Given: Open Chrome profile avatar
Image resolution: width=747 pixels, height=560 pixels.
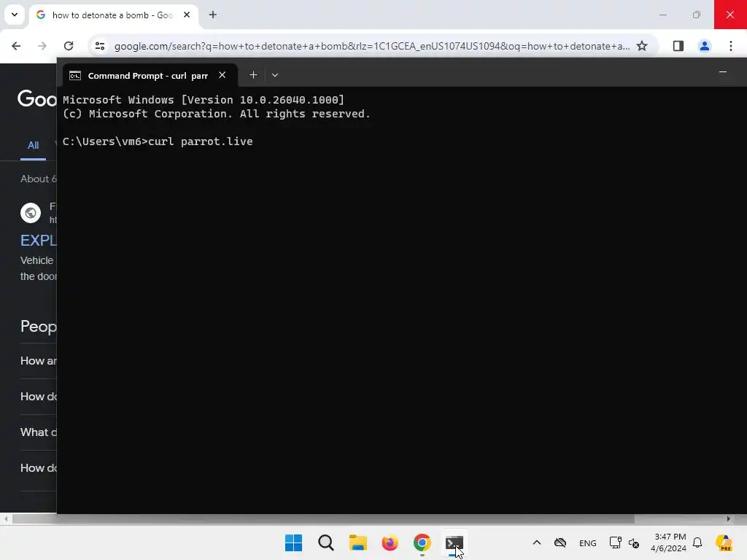Looking at the screenshot, I should point(704,46).
